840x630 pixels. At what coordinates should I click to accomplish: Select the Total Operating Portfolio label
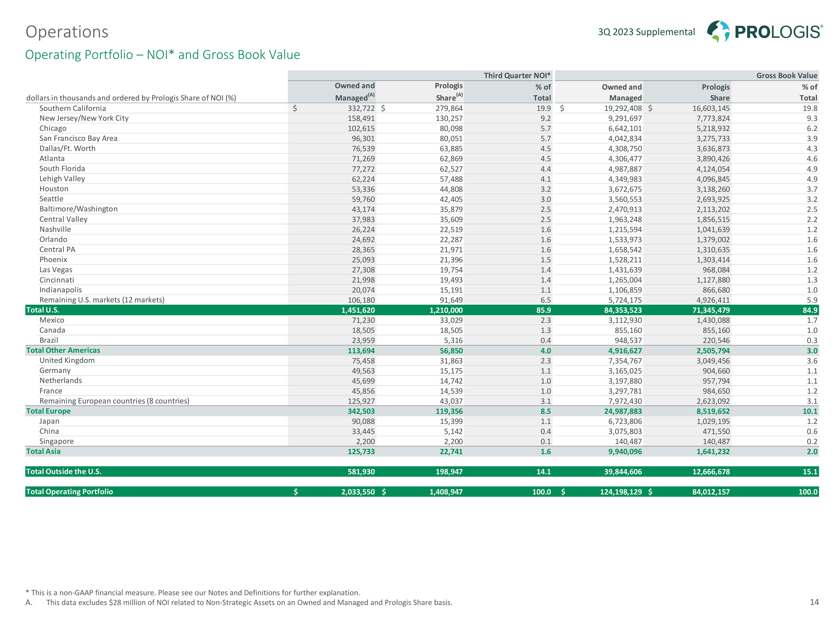click(x=69, y=491)
